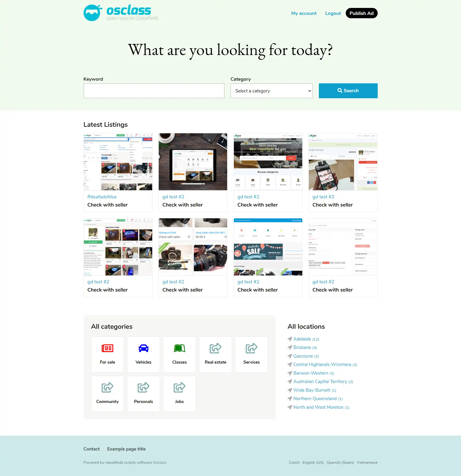Click the Search button
461x476 pixels.
click(x=348, y=91)
